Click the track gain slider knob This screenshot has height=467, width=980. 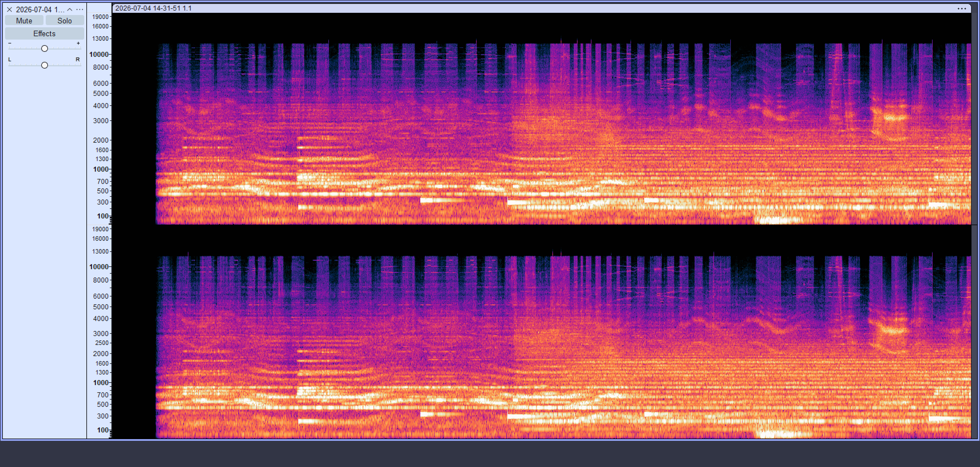pyautogui.click(x=45, y=48)
